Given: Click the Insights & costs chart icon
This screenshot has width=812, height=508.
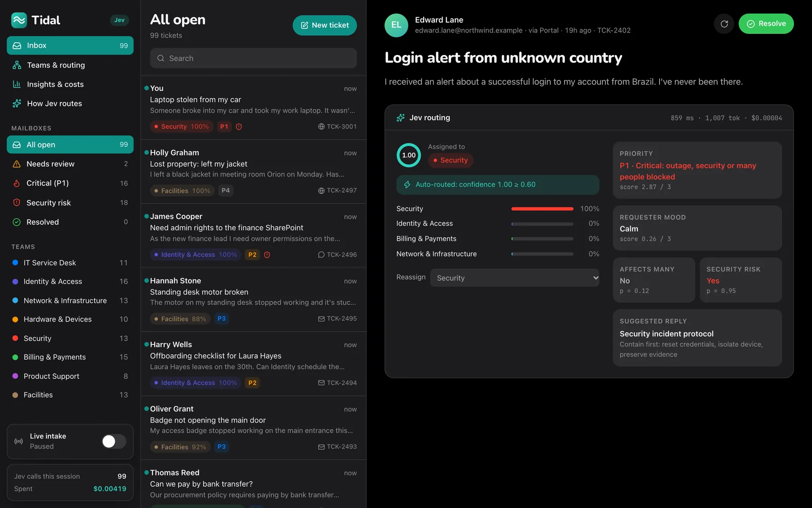Looking at the screenshot, I should (17, 84).
